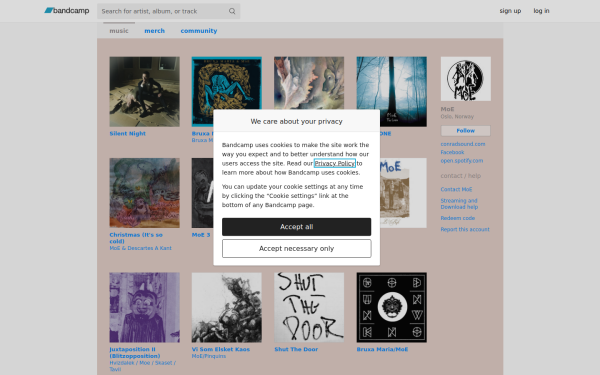Open the Juxtaposition II purple cover art
Viewport: 600px width, 375px height.
pyautogui.click(x=145, y=308)
